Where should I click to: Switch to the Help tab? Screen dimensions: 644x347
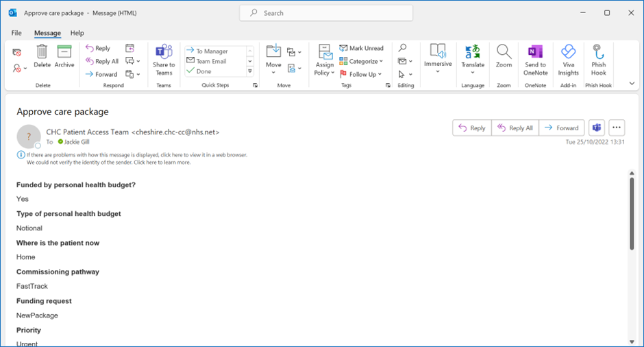77,33
